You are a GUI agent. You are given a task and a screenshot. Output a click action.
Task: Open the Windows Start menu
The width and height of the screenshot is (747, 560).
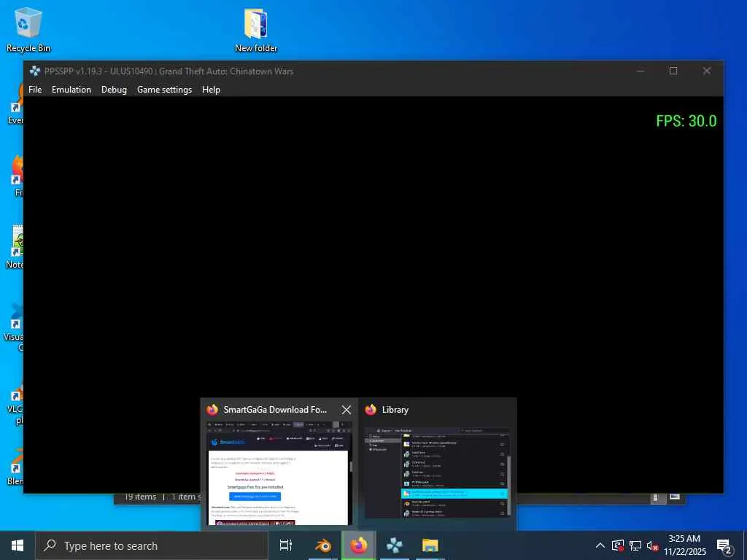click(18, 545)
